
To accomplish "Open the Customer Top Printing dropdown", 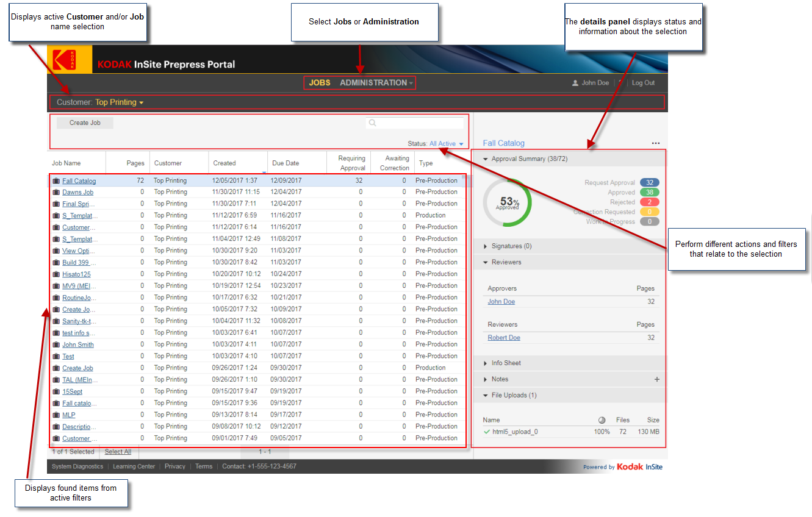I will (x=119, y=102).
